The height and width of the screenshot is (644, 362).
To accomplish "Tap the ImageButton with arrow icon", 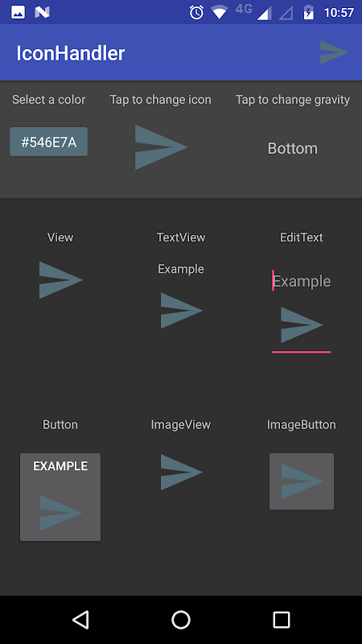I will click(x=302, y=481).
